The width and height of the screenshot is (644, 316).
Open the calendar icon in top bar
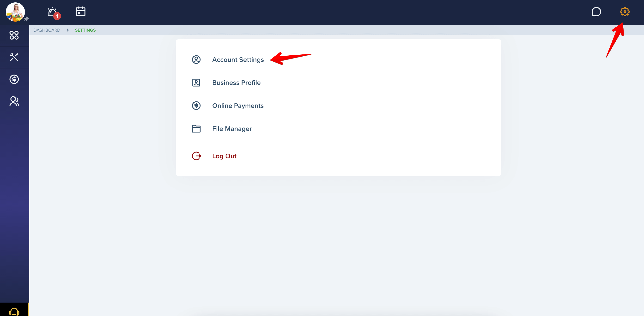coord(80,12)
